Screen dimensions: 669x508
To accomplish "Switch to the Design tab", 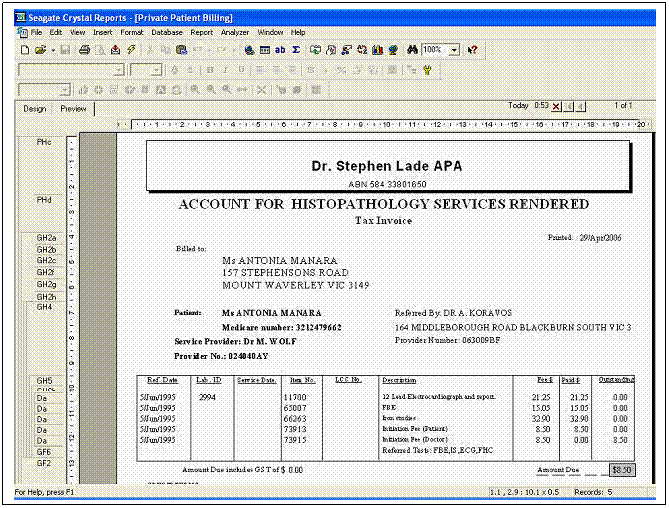I will point(35,109).
